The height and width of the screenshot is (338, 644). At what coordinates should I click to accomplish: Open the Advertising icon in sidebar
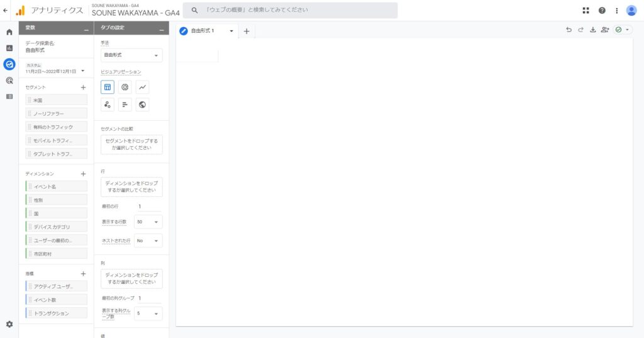(x=9, y=81)
